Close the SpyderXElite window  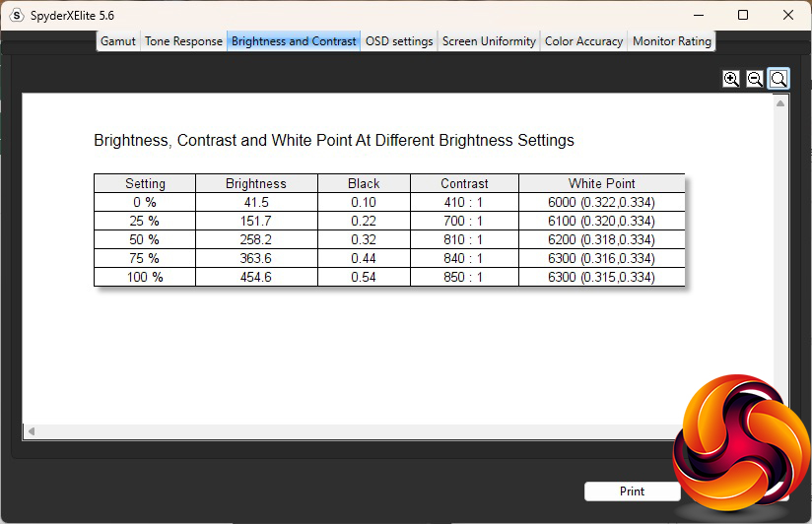click(x=788, y=15)
